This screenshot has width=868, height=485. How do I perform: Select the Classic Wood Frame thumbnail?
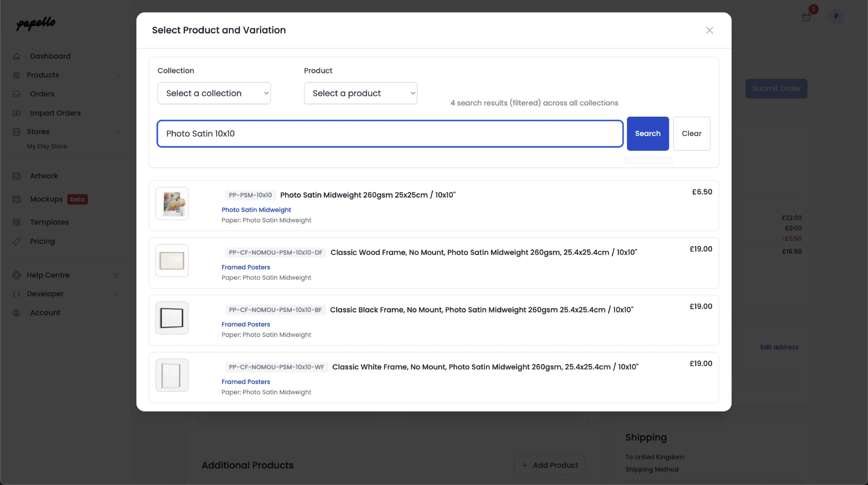(x=172, y=261)
